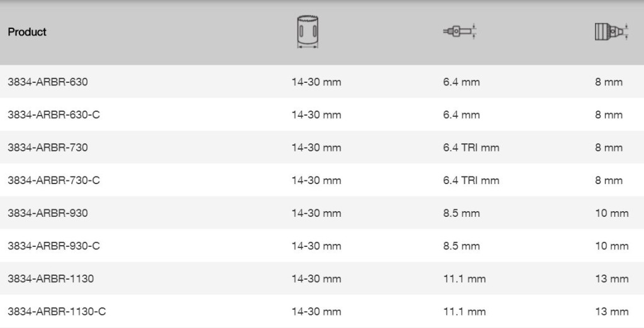
Task: Choose the 3834-ARBR-930-C product
Action: (x=54, y=246)
